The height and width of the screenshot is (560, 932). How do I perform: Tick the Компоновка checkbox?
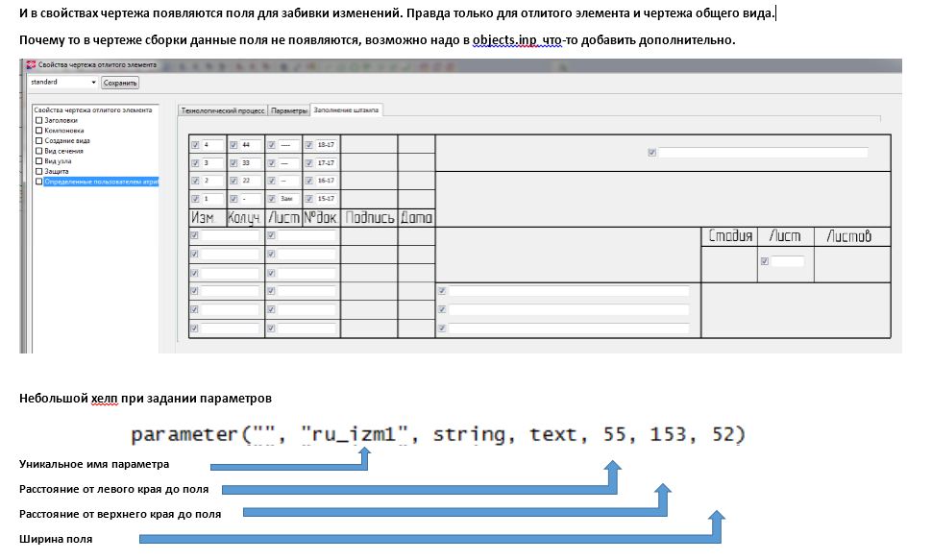tap(39, 131)
